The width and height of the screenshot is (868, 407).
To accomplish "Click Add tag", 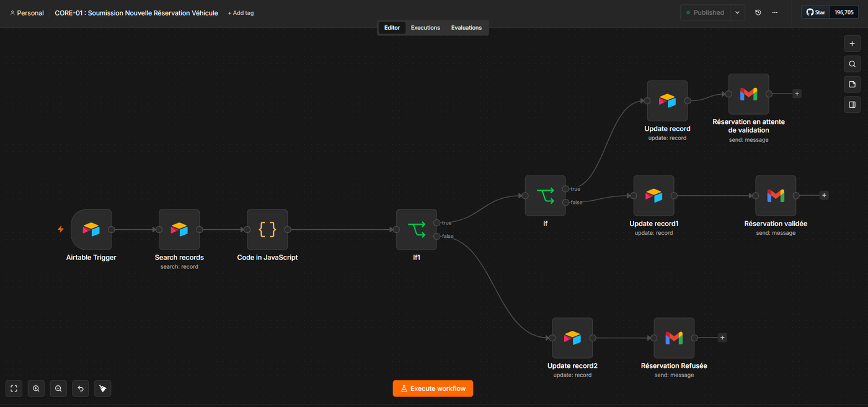I will (x=241, y=13).
